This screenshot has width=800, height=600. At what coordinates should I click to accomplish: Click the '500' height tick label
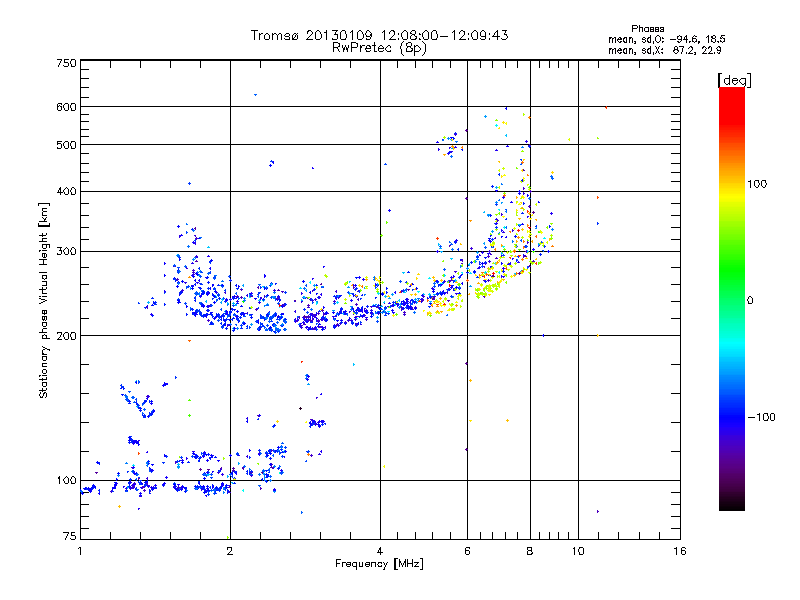click(x=66, y=145)
